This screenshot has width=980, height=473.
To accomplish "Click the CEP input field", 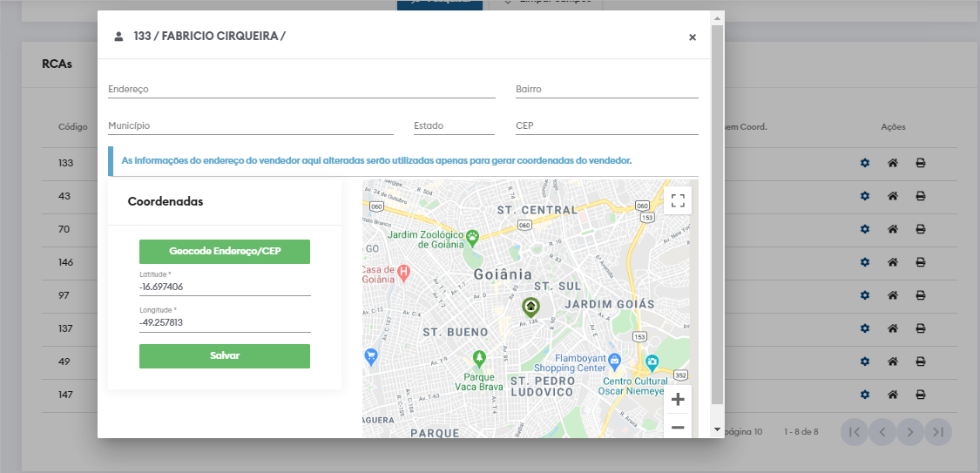I will (x=606, y=125).
